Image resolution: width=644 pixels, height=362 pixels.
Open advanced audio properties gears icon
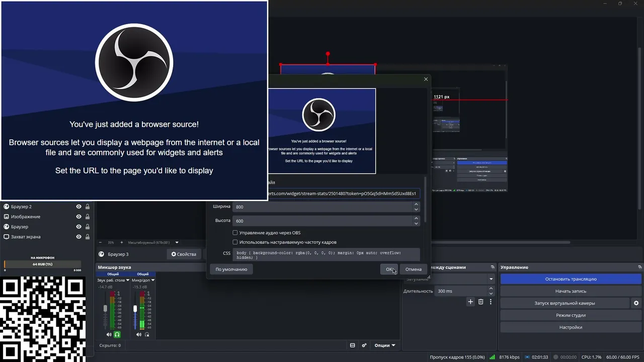[364, 345]
